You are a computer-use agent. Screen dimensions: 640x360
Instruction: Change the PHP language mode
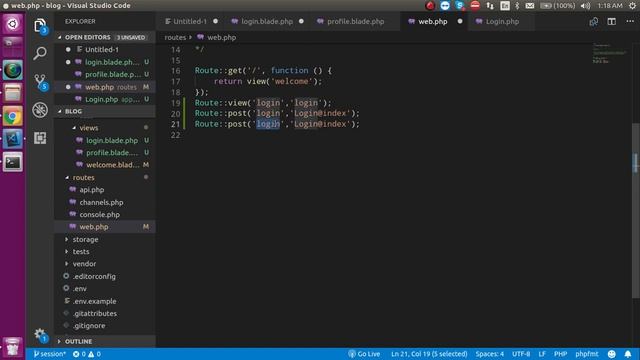[x=560, y=354]
